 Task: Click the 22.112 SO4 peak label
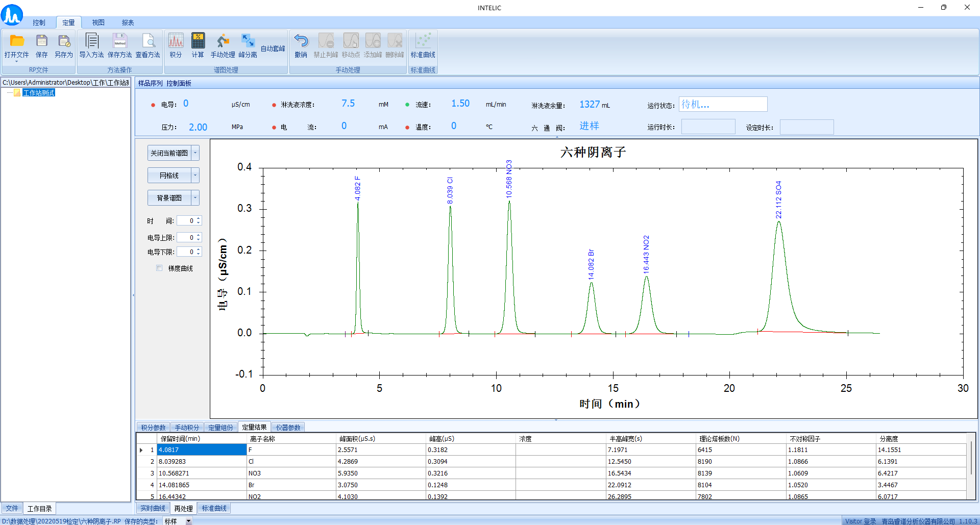point(778,200)
